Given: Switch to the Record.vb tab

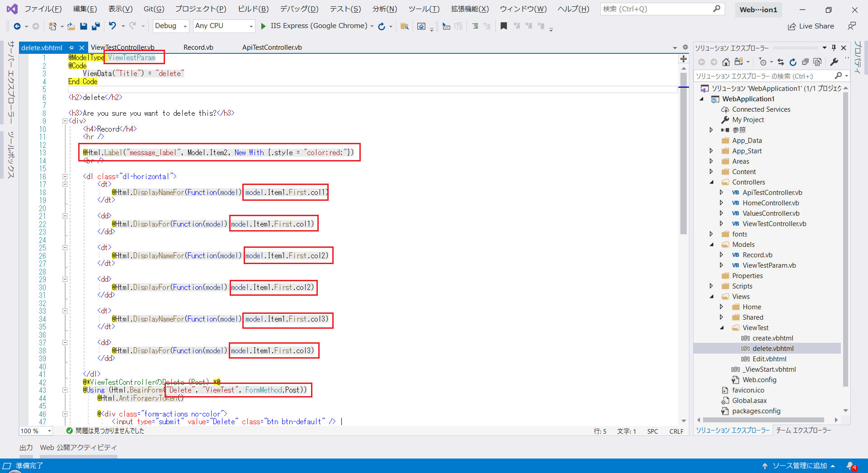Looking at the screenshot, I should point(198,47).
